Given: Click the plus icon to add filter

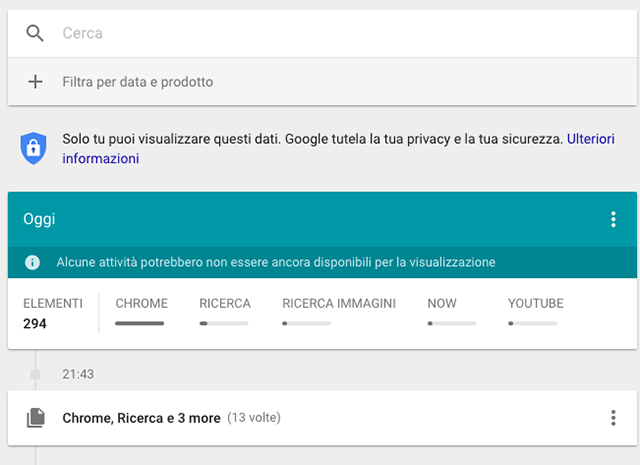Looking at the screenshot, I should pyautogui.click(x=35, y=82).
